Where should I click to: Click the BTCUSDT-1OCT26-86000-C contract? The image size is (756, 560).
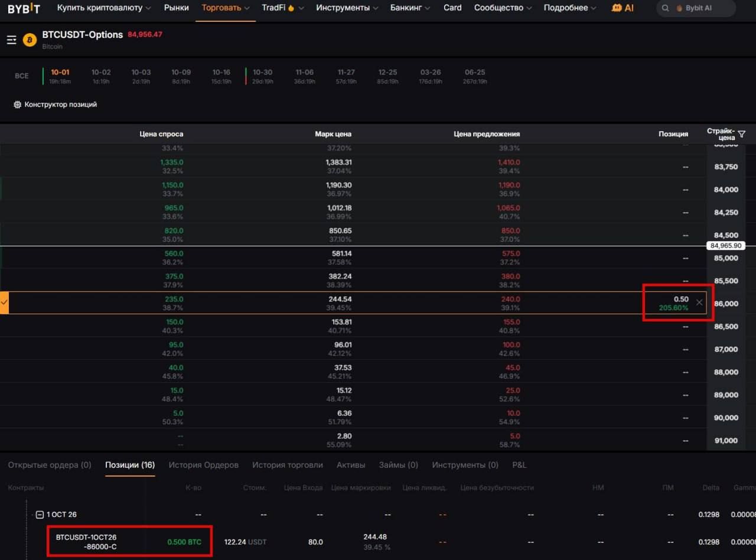[86, 542]
